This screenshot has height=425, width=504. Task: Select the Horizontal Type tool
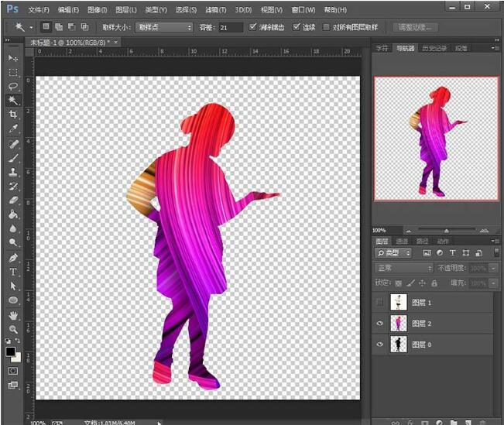(13, 272)
